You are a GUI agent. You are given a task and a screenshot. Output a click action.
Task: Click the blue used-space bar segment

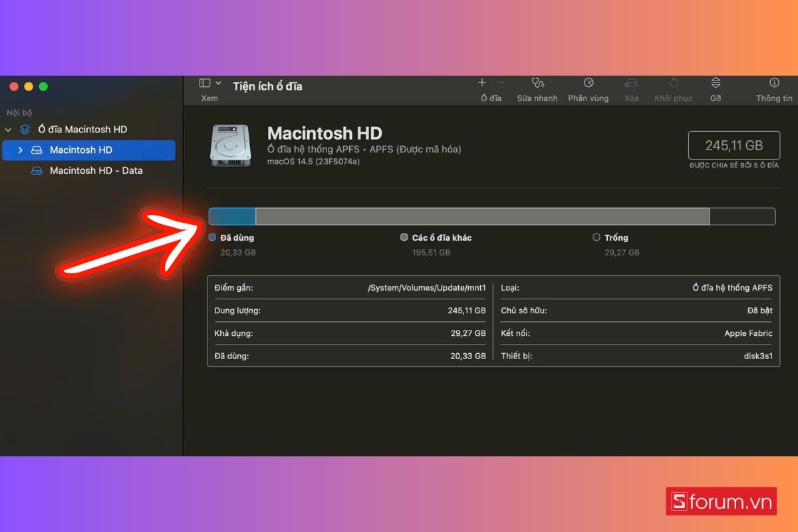click(232, 216)
